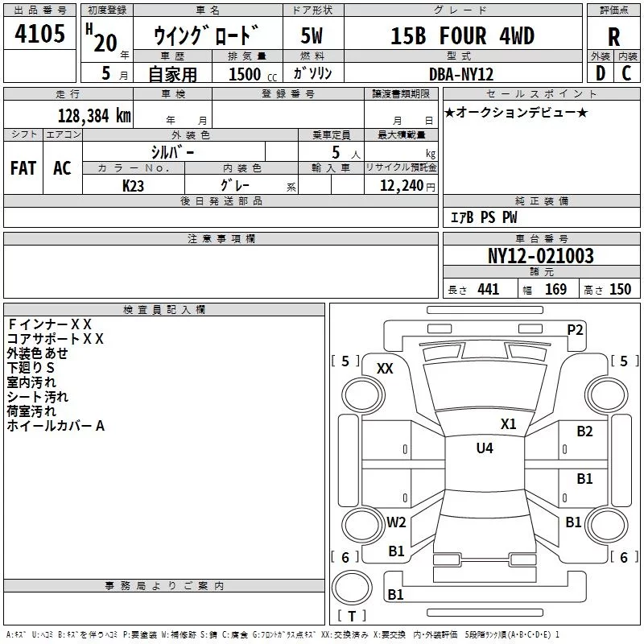Select the exterior grade D cell
This screenshot has width=644, height=644.
click(x=600, y=73)
